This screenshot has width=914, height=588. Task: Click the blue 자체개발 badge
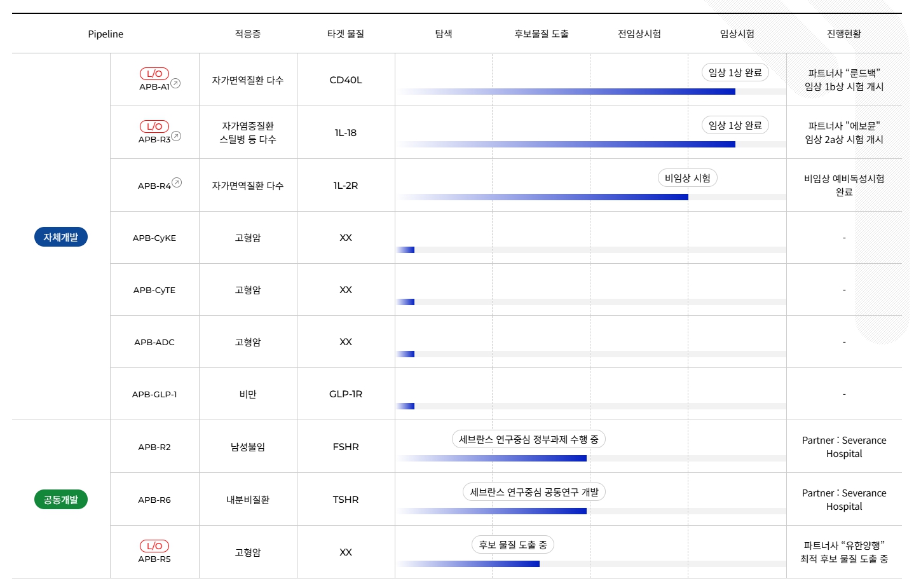tap(60, 236)
